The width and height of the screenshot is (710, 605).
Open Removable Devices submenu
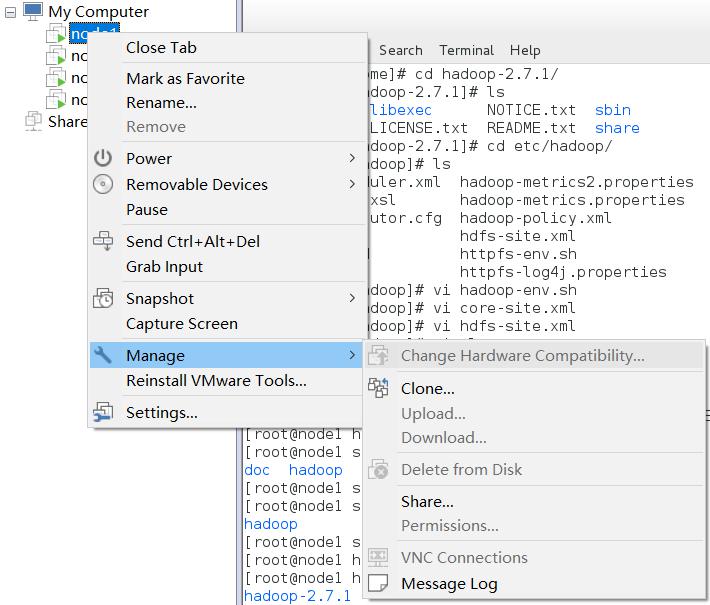226,184
